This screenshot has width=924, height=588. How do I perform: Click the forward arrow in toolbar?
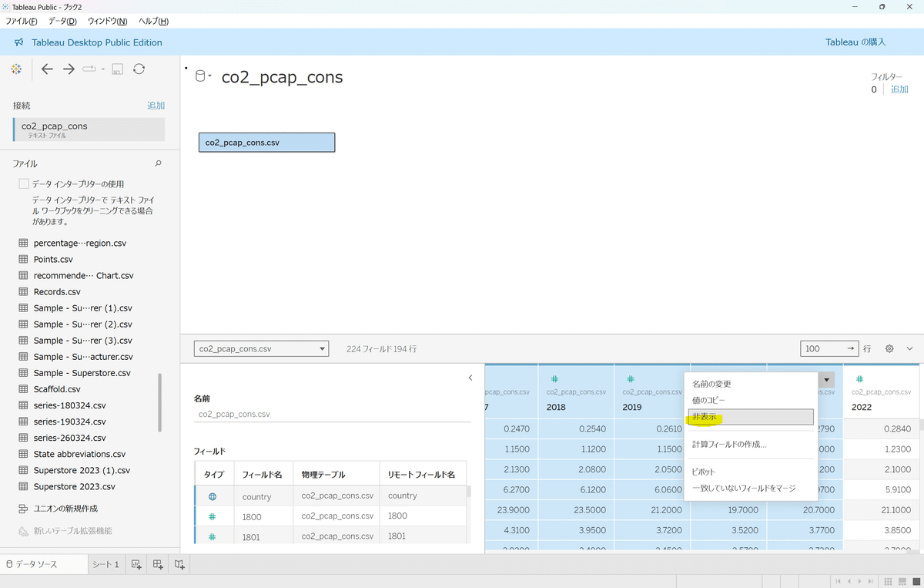coord(69,69)
